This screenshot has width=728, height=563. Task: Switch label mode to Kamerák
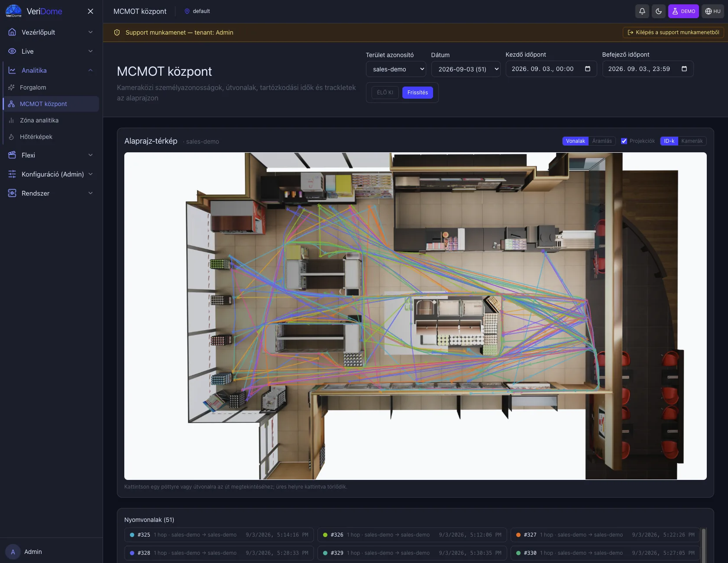(692, 141)
